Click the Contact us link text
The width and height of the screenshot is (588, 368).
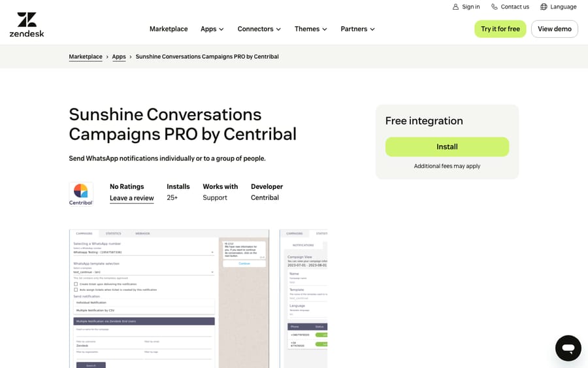pyautogui.click(x=515, y=7)
